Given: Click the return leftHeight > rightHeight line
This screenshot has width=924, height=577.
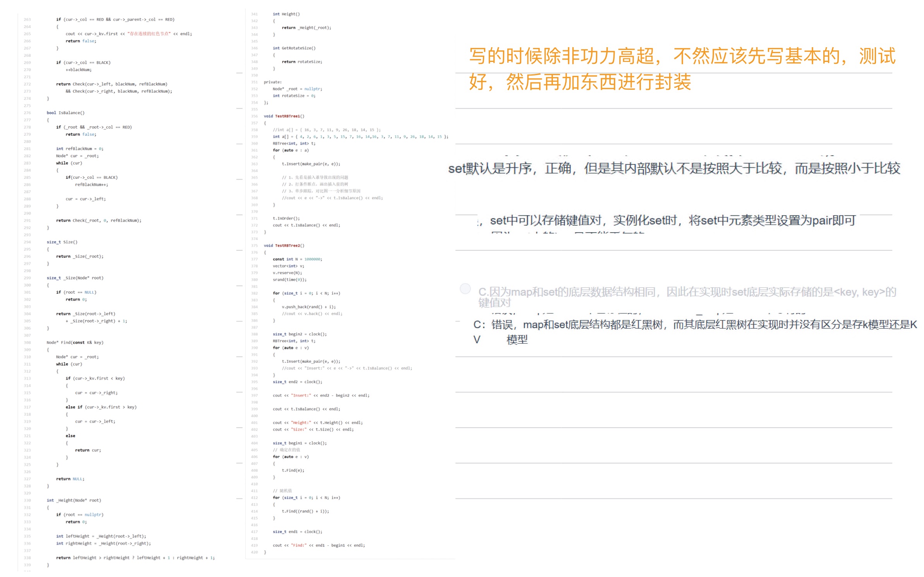Looking at the screenshot, I should click(135, 558).
